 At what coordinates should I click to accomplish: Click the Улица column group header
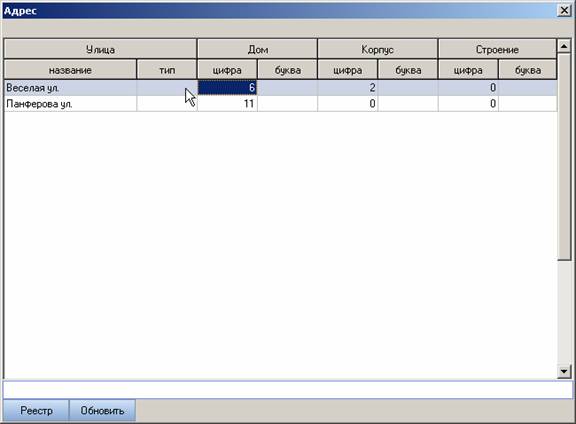pos(100,49)
